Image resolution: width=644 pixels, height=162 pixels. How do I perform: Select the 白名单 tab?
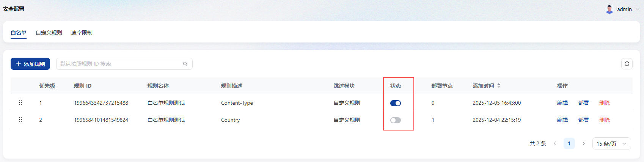tap(19, 33)
